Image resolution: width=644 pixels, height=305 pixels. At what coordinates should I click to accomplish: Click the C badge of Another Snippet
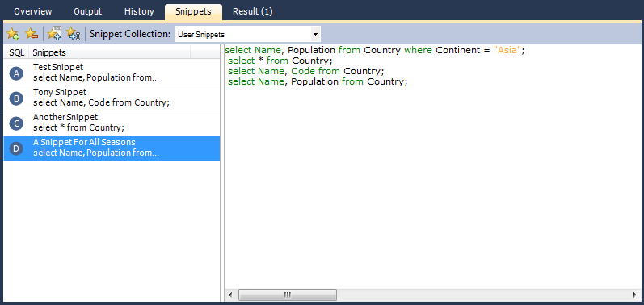point(16,123)
